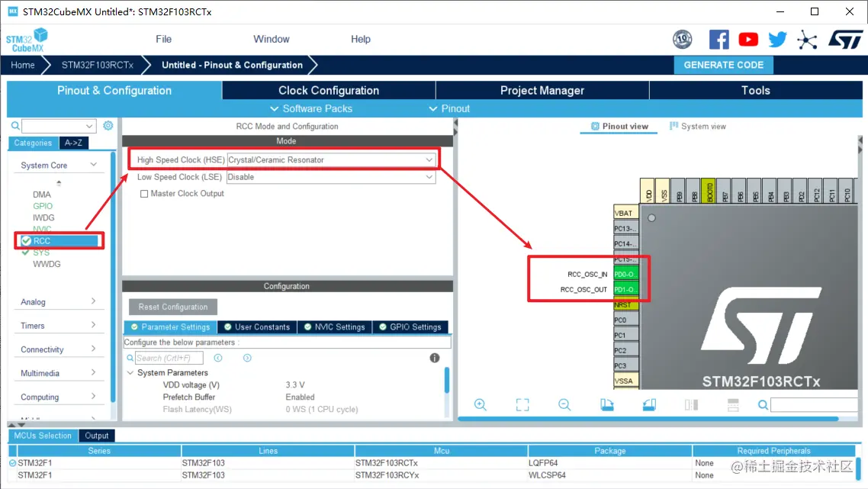Click the parameter Search (Ctrl+F) field
Screen dimensions: 868x489
(169, 359)
